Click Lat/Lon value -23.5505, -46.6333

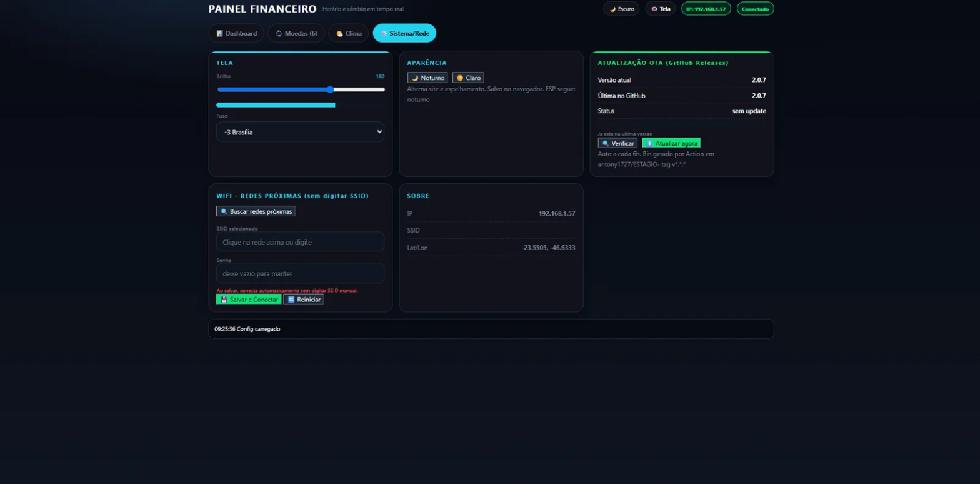[x=548, y=248]
